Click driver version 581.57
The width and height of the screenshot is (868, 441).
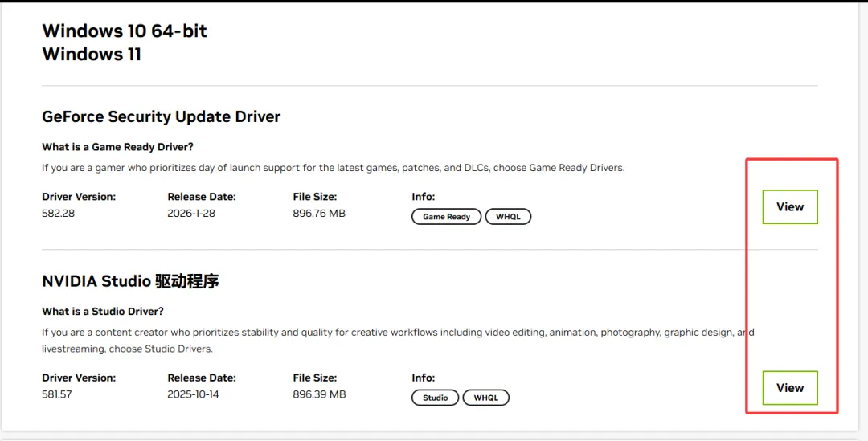tap(57, 394)
